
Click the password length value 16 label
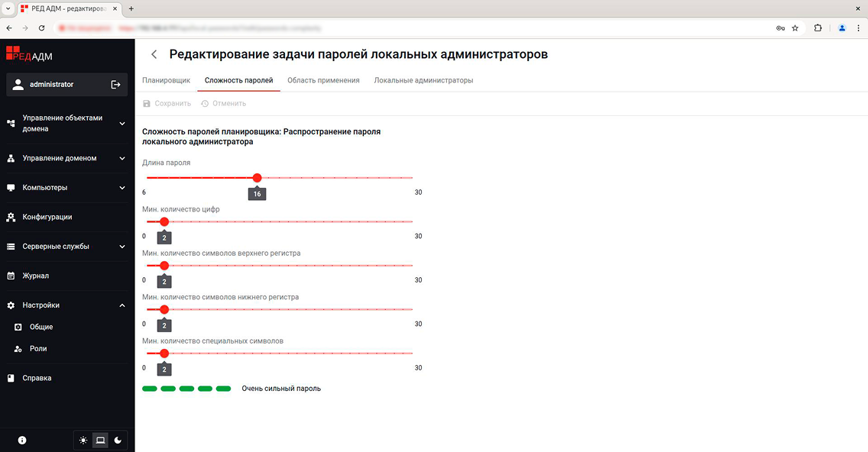(257, 194)
